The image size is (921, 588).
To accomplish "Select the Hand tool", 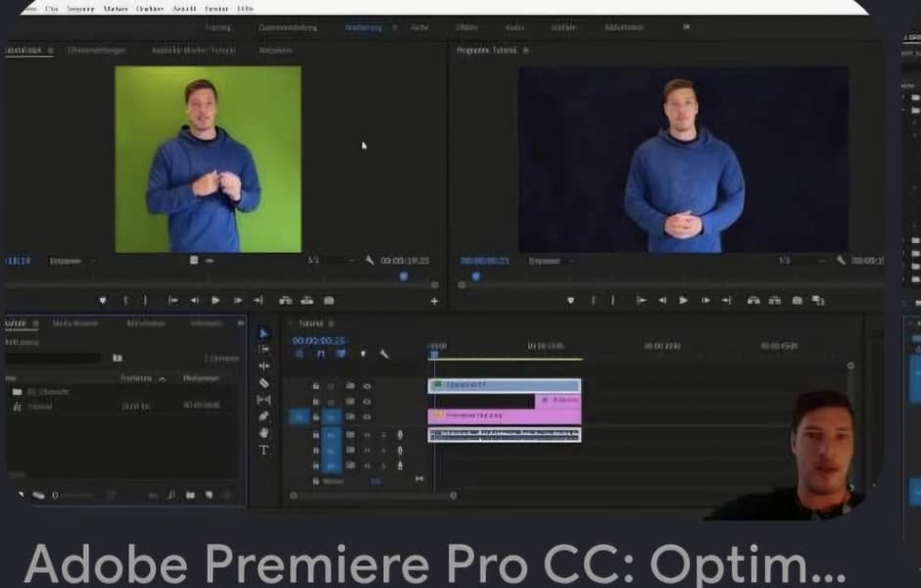I will click(264, 433).
